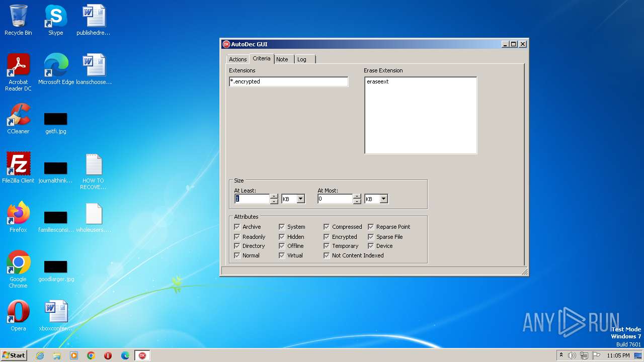This screenshot has height=362, width=644.
Task: Open Windows Explorer from the taskbar
Action: [x=57, y=355]
